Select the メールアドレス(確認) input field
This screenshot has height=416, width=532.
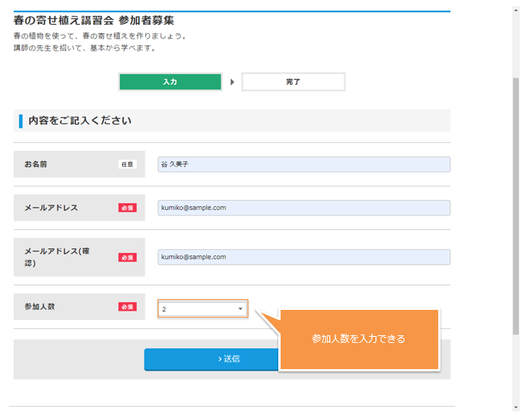[304, 257]
